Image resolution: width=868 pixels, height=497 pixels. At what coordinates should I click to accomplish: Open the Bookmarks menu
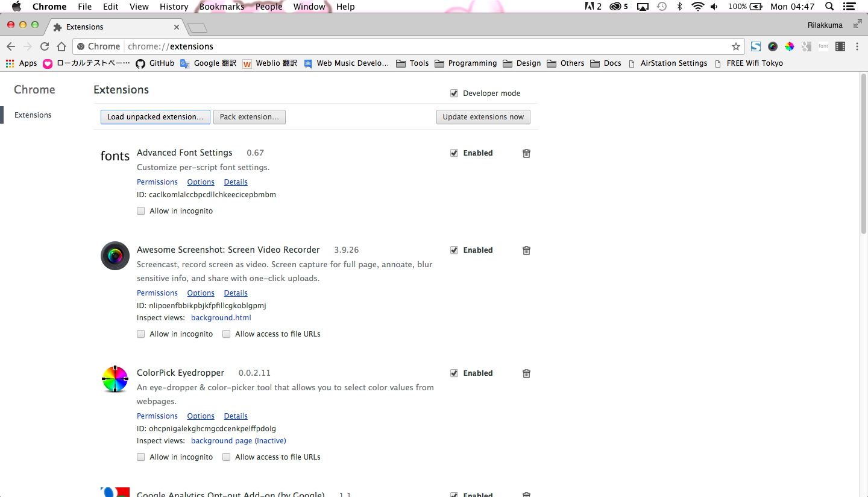(222, 7)
